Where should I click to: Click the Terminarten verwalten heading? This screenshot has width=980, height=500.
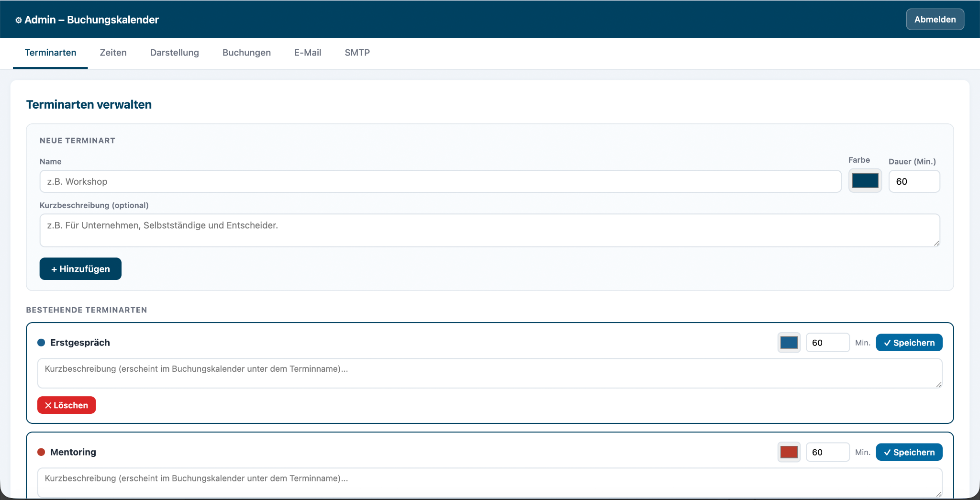point(89,105)
